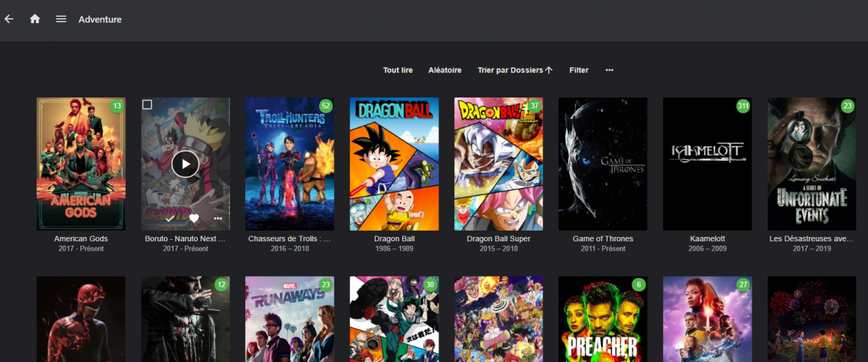
Task: Click the Game of Thrones title text
Action: tap(603, 238)
